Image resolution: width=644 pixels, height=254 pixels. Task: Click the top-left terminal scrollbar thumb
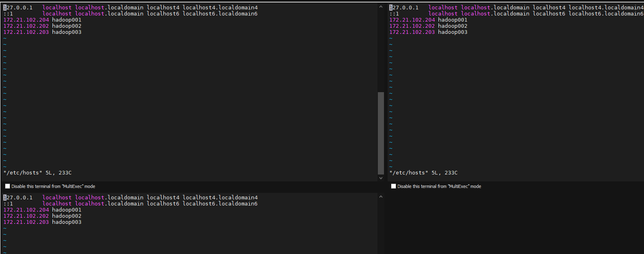(381, 133)
